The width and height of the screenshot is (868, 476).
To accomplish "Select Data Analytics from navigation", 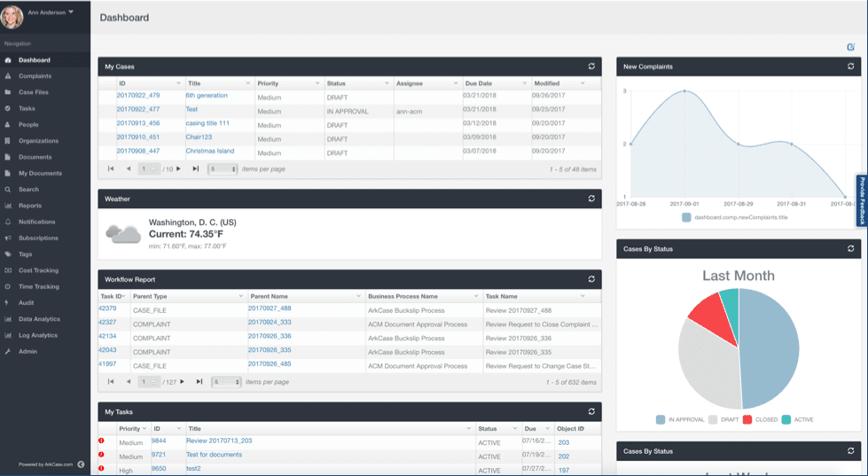I will (x=39, y=319).
